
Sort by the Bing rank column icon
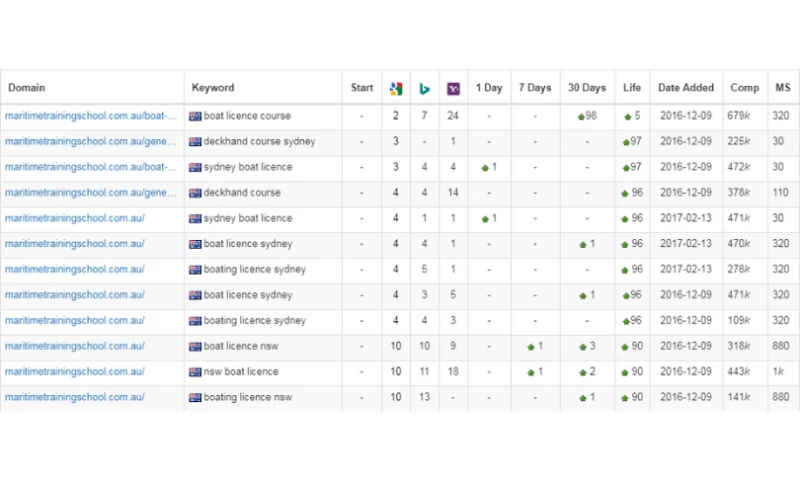424,88
